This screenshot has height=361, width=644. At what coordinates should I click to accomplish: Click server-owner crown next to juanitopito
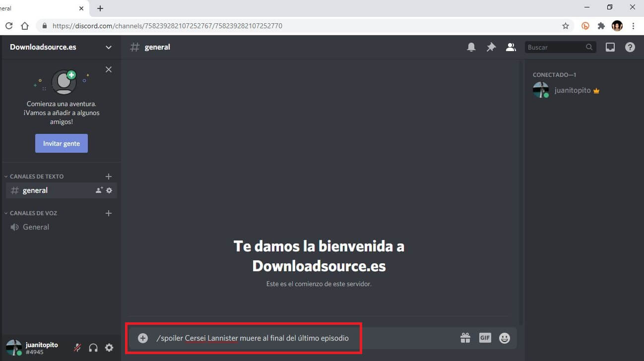(596, 91)
